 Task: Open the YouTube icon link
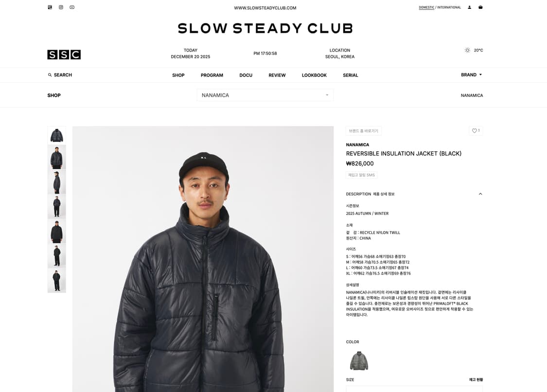(72, 7)
